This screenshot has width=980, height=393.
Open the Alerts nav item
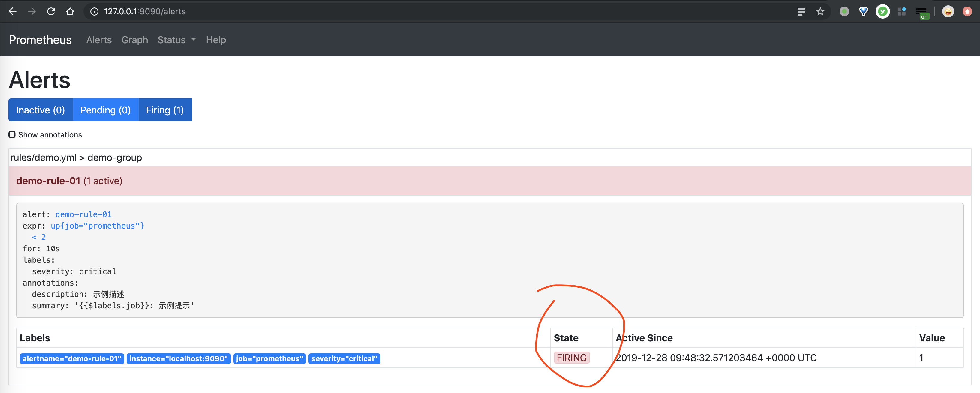click(x=99, y=40)
